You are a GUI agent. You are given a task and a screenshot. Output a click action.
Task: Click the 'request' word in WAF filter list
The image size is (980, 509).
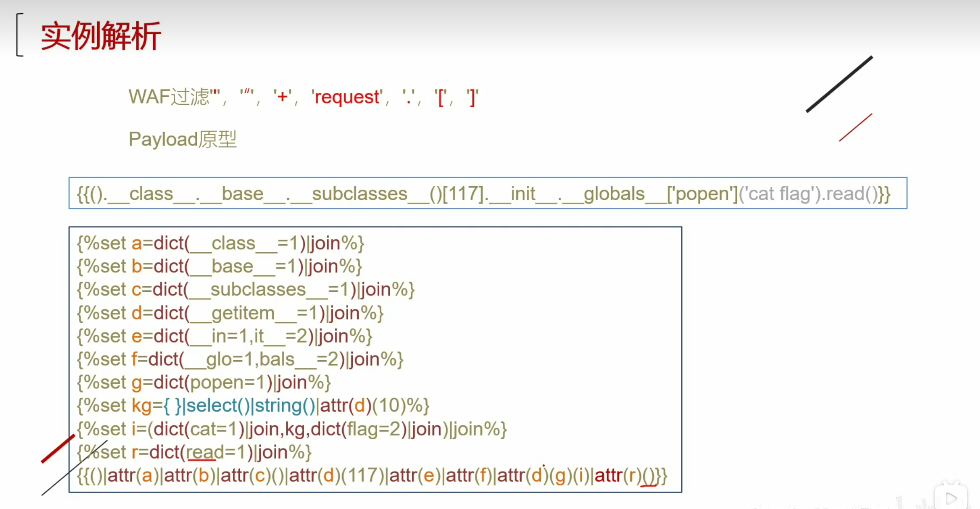click(x=347, y=97)
